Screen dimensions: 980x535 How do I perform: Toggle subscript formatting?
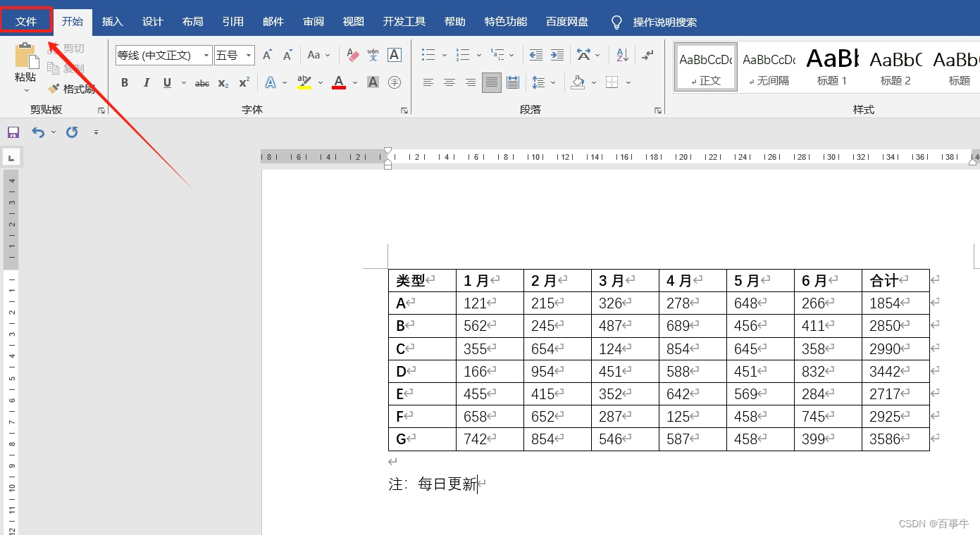point(223,83)
